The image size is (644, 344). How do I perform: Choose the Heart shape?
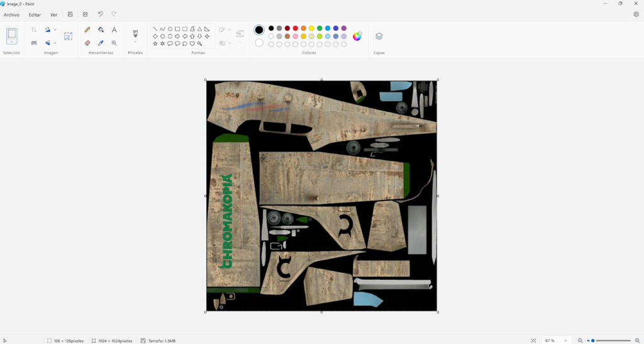pos(192,43)
